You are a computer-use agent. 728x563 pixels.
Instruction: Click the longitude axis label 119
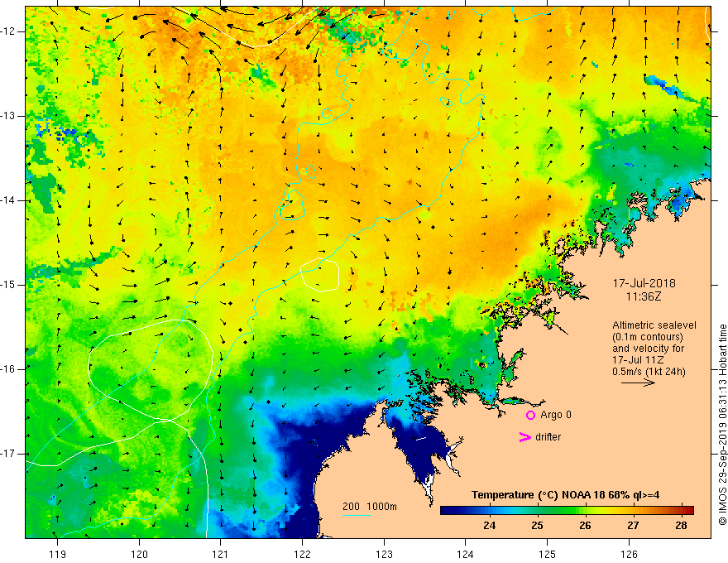pyautogui.click(x=58, y=554)
